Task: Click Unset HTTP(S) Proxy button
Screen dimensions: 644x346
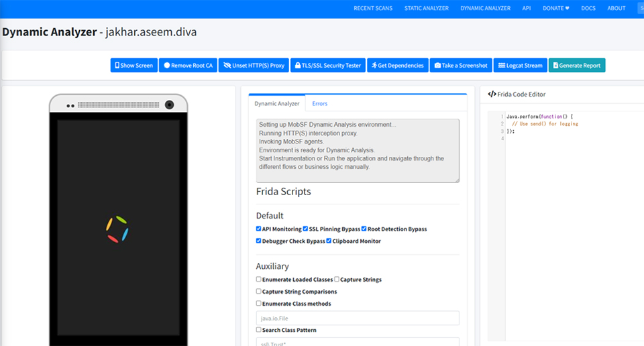Action: pos(255,65)
